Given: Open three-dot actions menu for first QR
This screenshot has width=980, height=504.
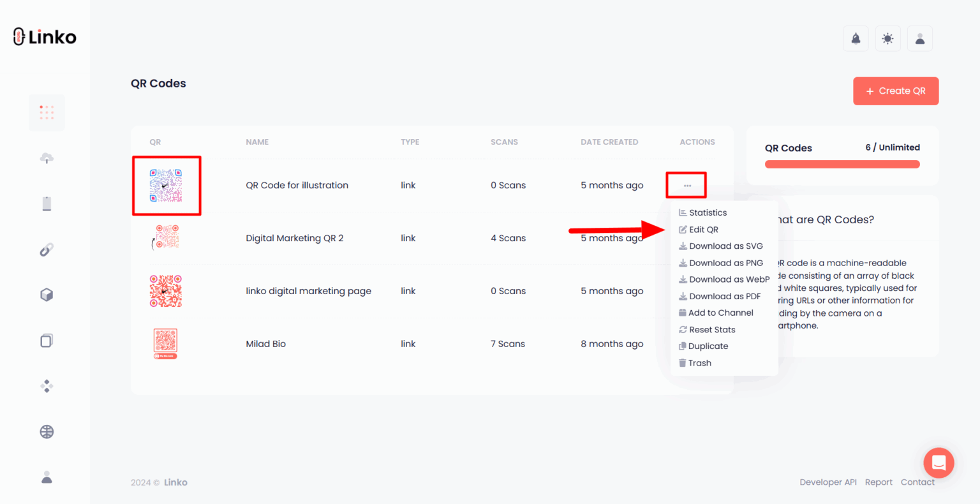Looking at the screenshot, I should point(687,186).
